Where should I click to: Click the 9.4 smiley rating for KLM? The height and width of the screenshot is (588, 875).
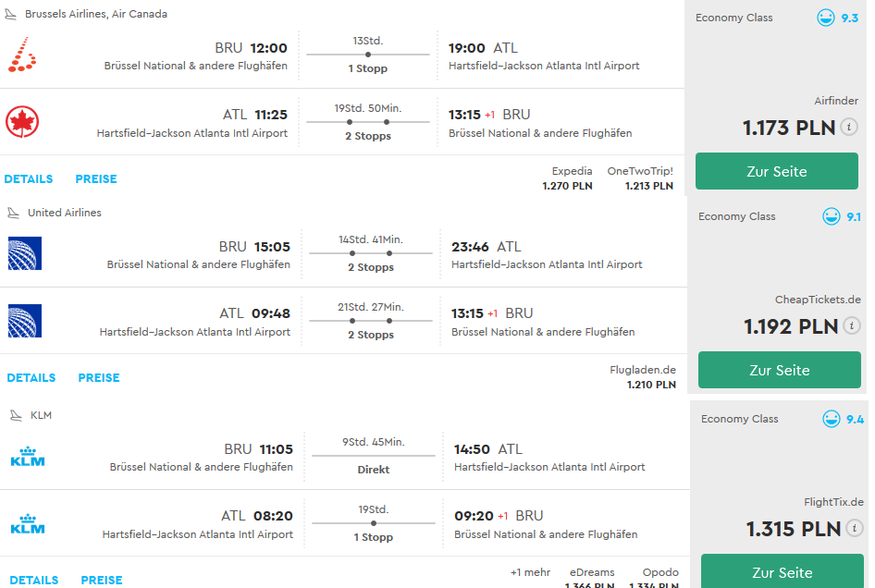click(x=832, y=419)
